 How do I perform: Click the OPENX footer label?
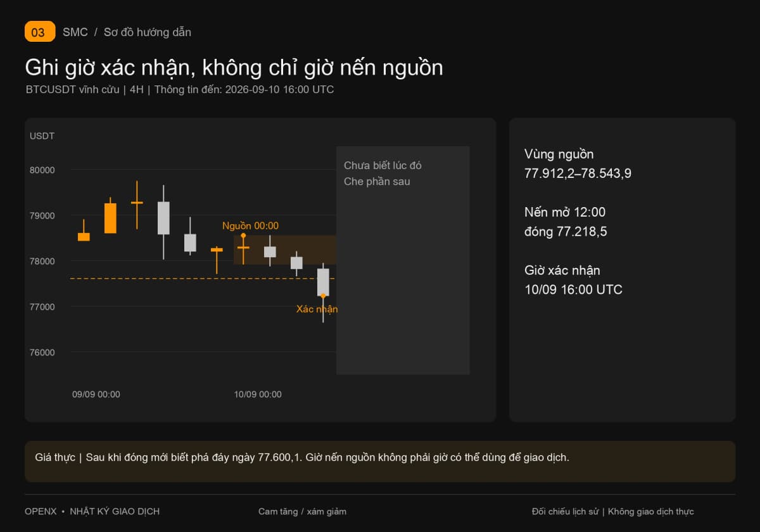(x=41, y=511)
